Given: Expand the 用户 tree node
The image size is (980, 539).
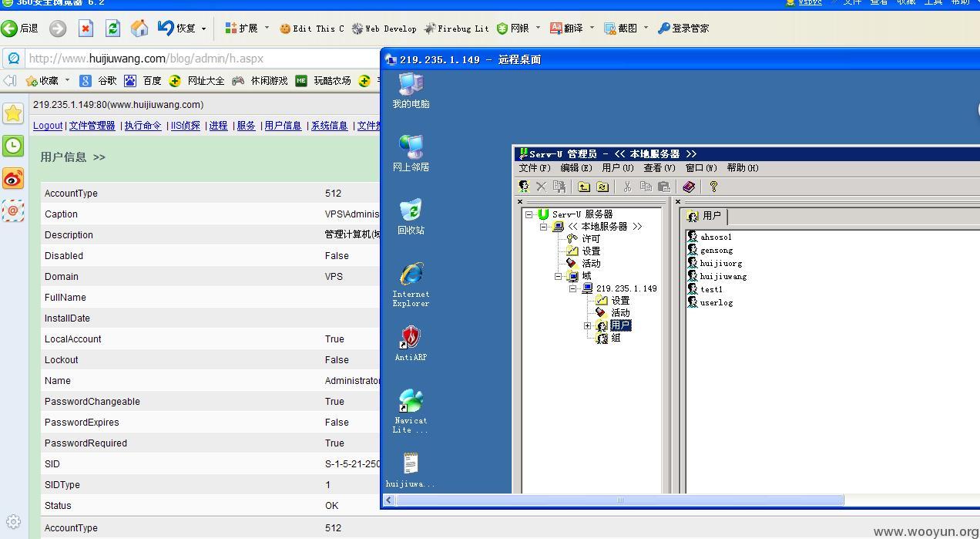Looking at the screenshot, I should pyautogui.click(x=588, y=326).
